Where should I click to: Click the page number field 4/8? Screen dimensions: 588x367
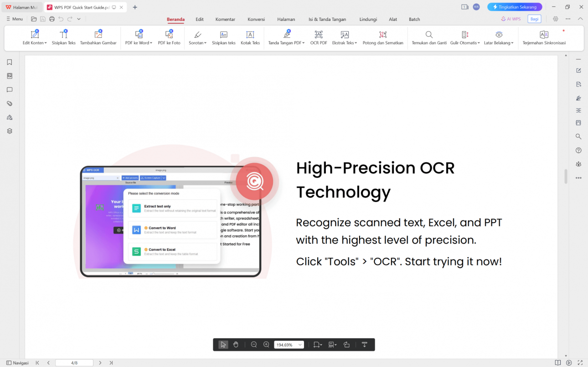pyautogui.click(x=74, y=363)
